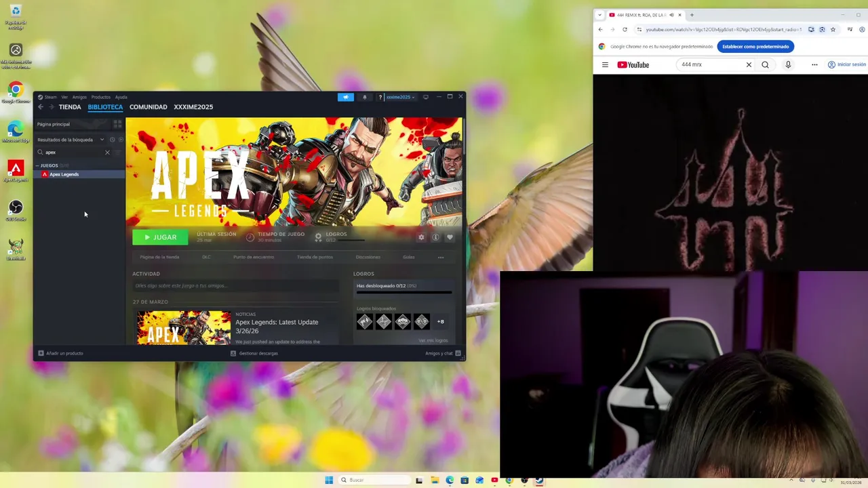Screen dimensions: 868x488
Task: Go back with Steam back arrow
Action: click(x=41, y=107)
